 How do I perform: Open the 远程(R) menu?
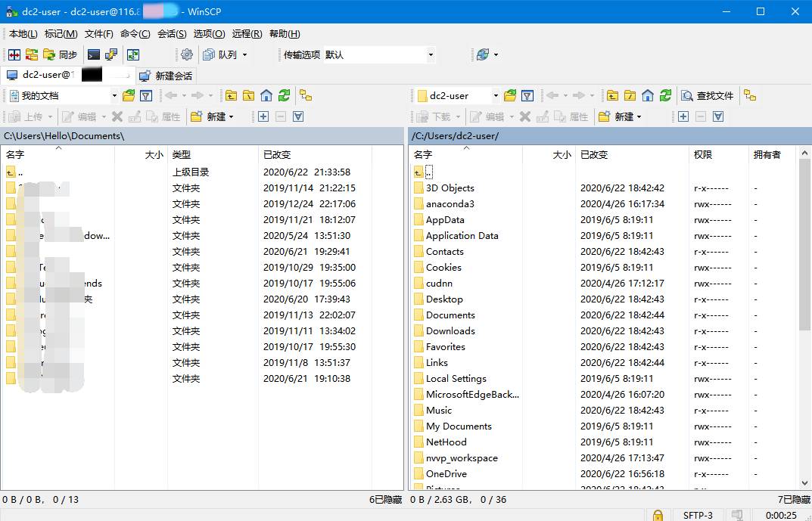[x=247, y=34]
